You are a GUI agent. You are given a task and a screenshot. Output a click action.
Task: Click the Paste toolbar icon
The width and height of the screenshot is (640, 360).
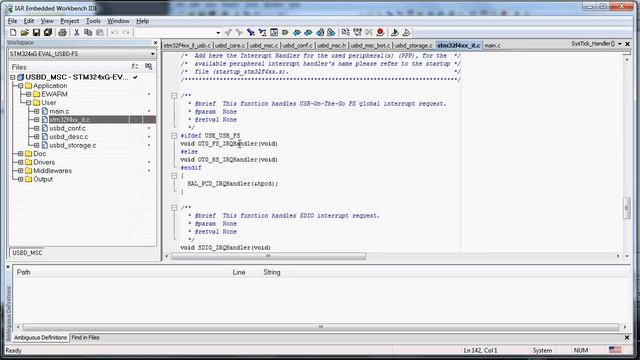[x=100, y=32]
